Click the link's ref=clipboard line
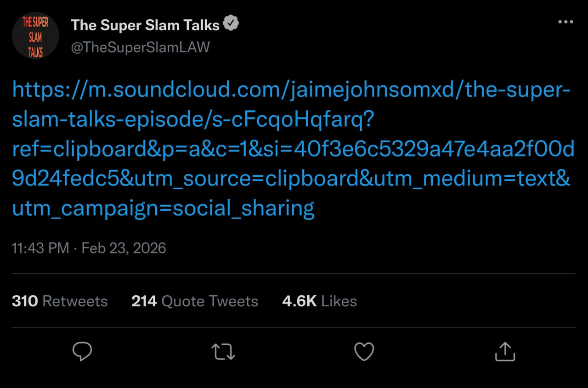The height and width of the screenshot is (388, 588). (293, 149)
